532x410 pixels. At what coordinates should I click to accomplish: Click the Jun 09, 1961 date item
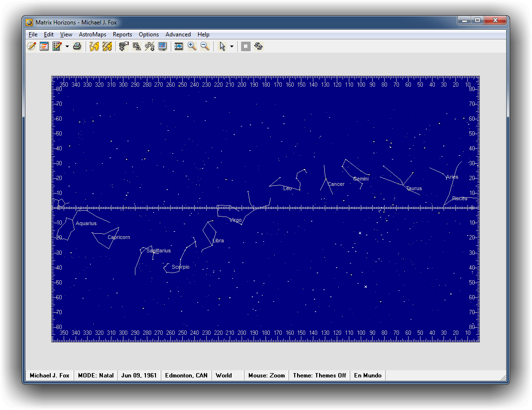tap(139, 375)
